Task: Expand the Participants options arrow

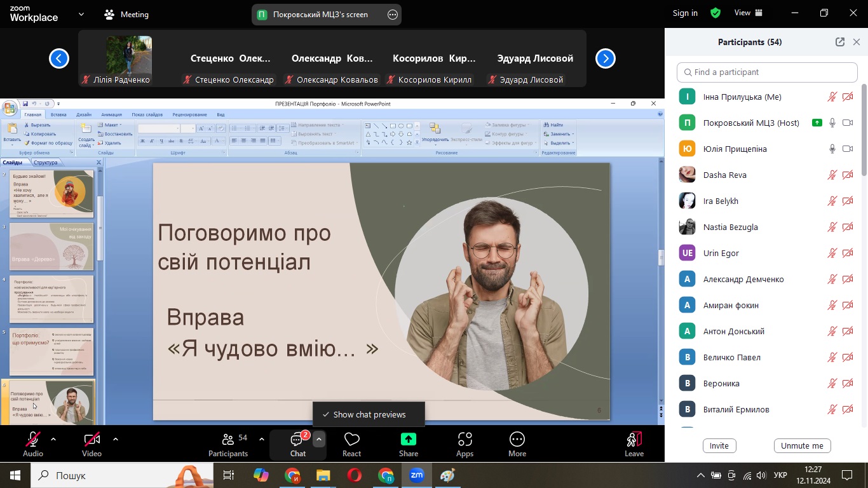Action: point(261,439)
